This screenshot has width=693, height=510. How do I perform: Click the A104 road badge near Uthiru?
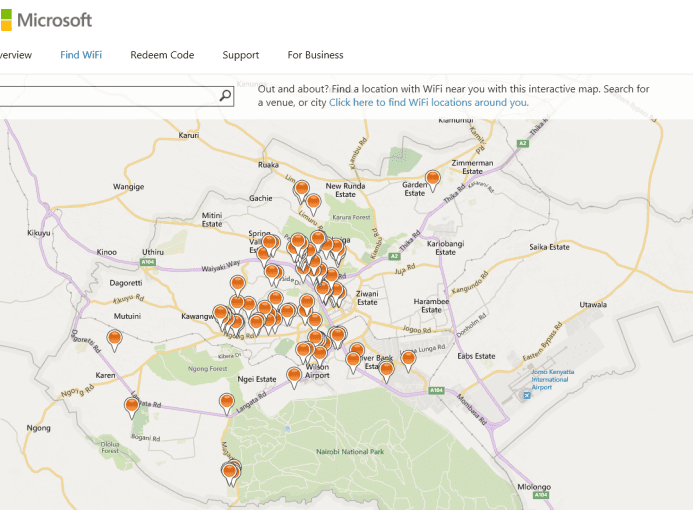coord(148,262)
